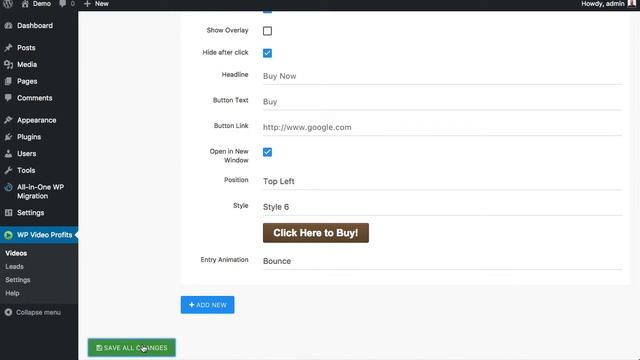
Task: Click the WP Video Profits play icon
Action: point(8,235)
